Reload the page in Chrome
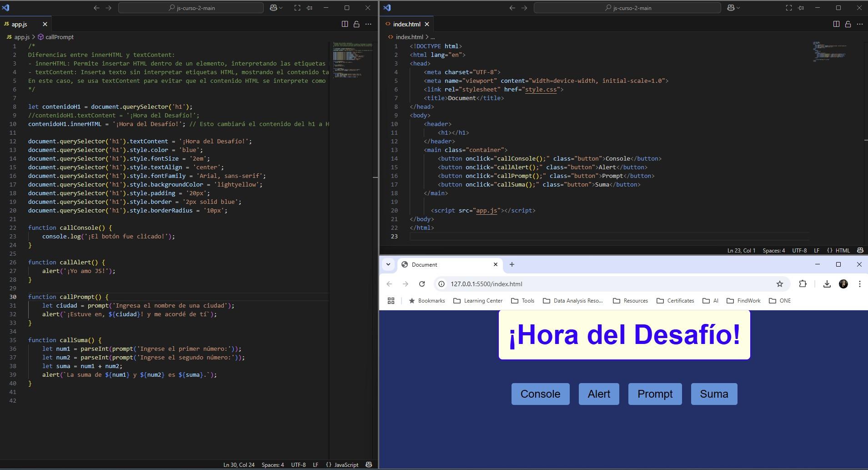This screenshot has width=868, height=470. (422, 284)
